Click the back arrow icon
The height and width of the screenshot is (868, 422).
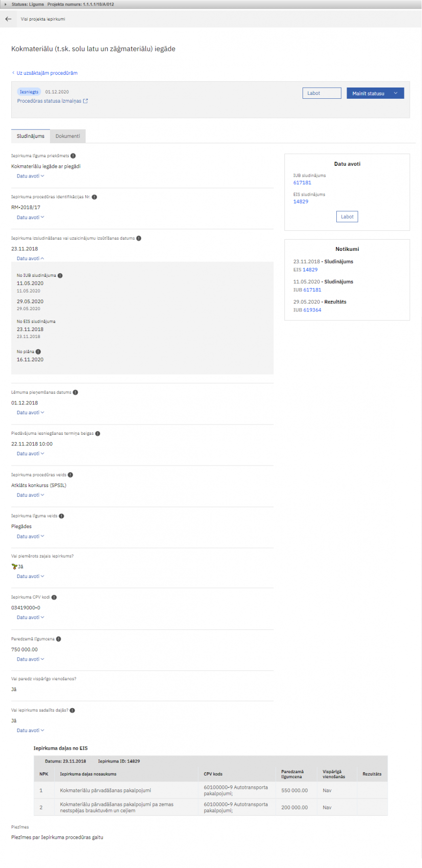pyautogui.click(x=8, y=19)
